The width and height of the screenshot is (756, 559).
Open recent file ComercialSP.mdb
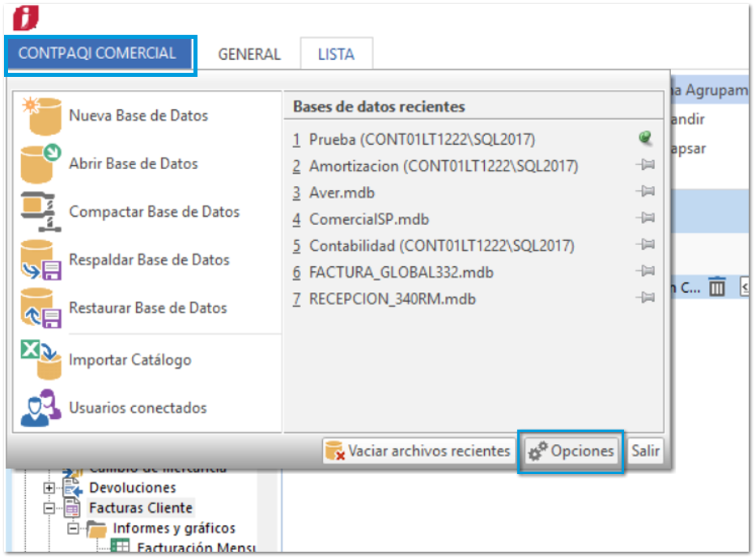tap(369, 219)
